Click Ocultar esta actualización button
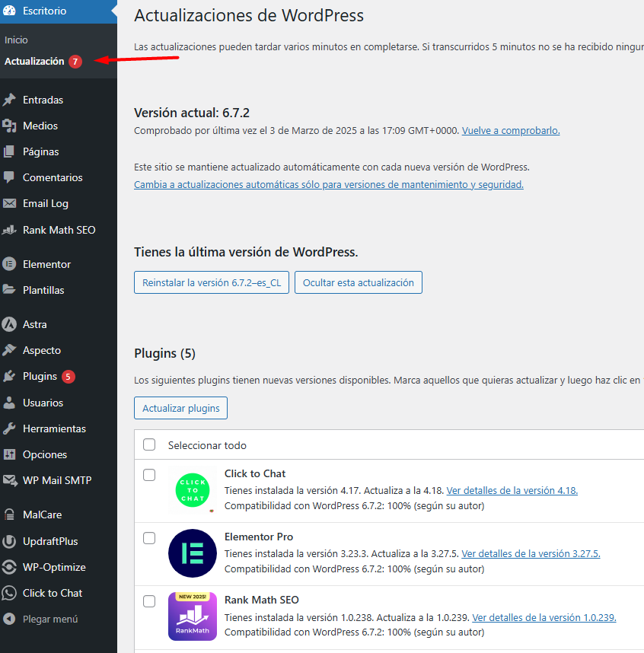Viewport: 644px width, 653px height. tap(359, 282)
